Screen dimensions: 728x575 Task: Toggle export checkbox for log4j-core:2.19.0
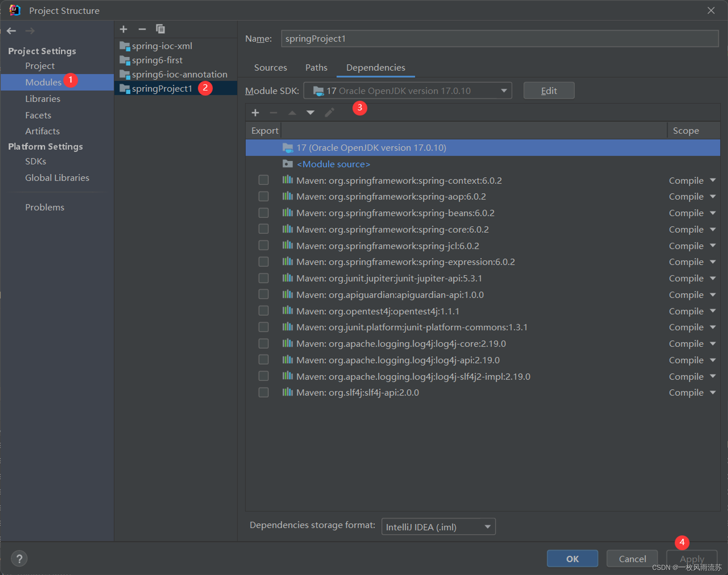point(264,343)
